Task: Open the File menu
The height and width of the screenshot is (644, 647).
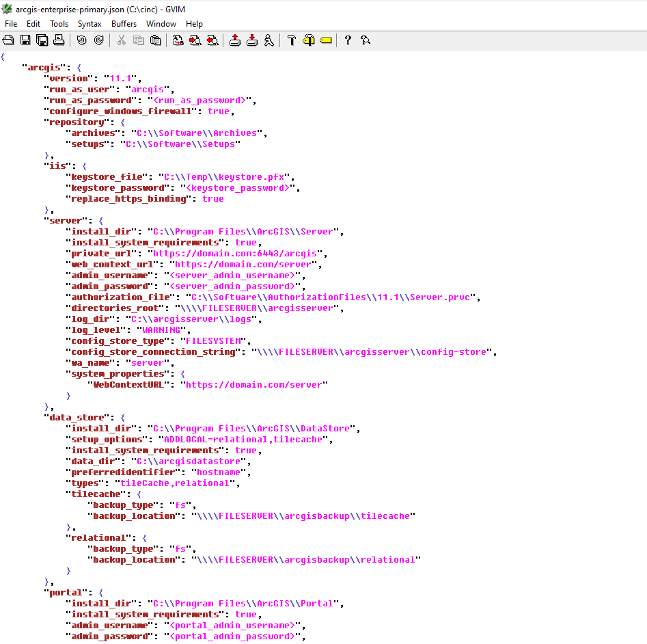Action: coord(11,24)
